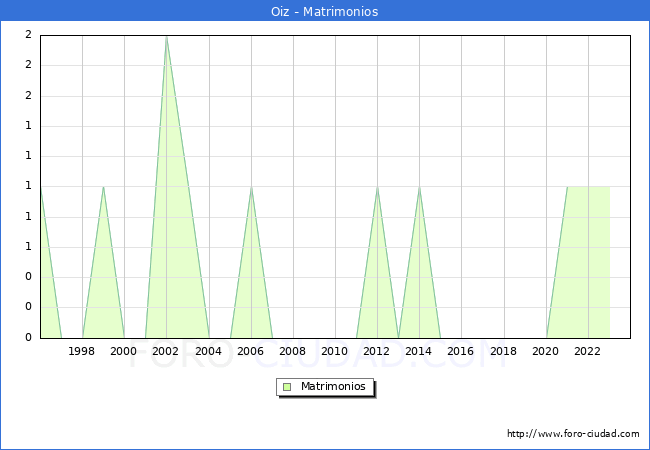Click the data peak at 2012
Image resolution: width=650 pixels, height=450 pixels.
377,187
